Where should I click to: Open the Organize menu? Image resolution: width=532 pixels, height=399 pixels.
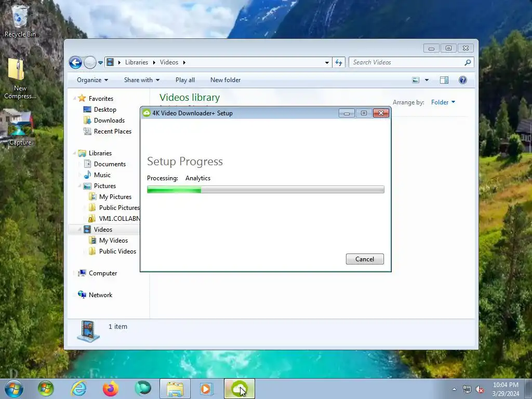click(92, 80)
